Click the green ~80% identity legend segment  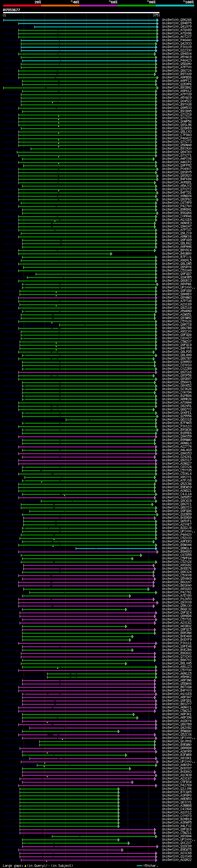[137, 6]
